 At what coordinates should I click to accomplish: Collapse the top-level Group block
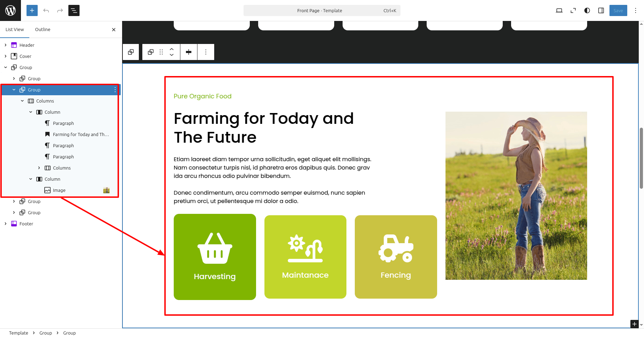click(6, 67)
